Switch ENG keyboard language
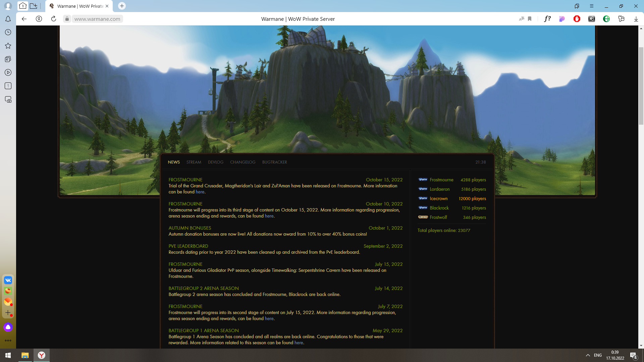The width and height of the screenshot is (644, 362). pyautogui.click(x=598, y=355)
